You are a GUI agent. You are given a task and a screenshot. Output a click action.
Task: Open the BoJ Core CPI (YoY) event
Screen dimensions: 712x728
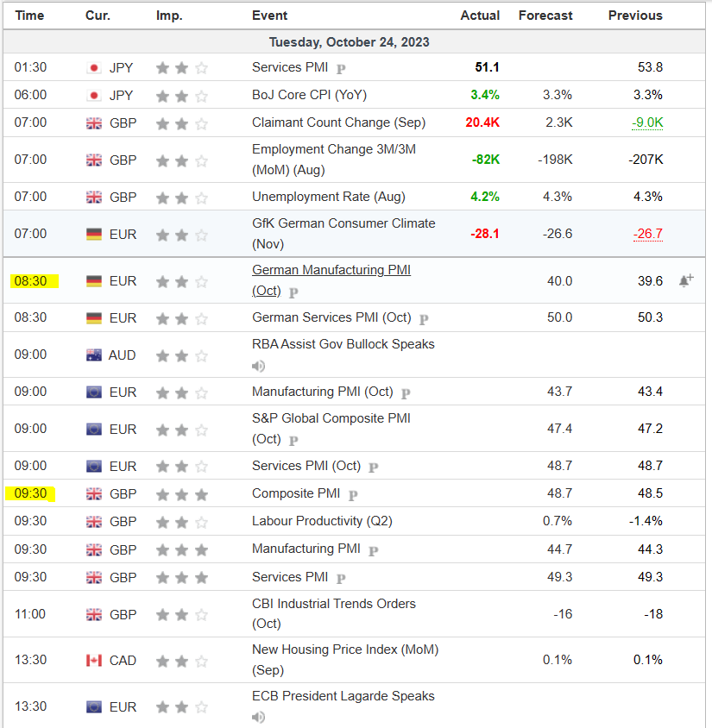(309, 95)
